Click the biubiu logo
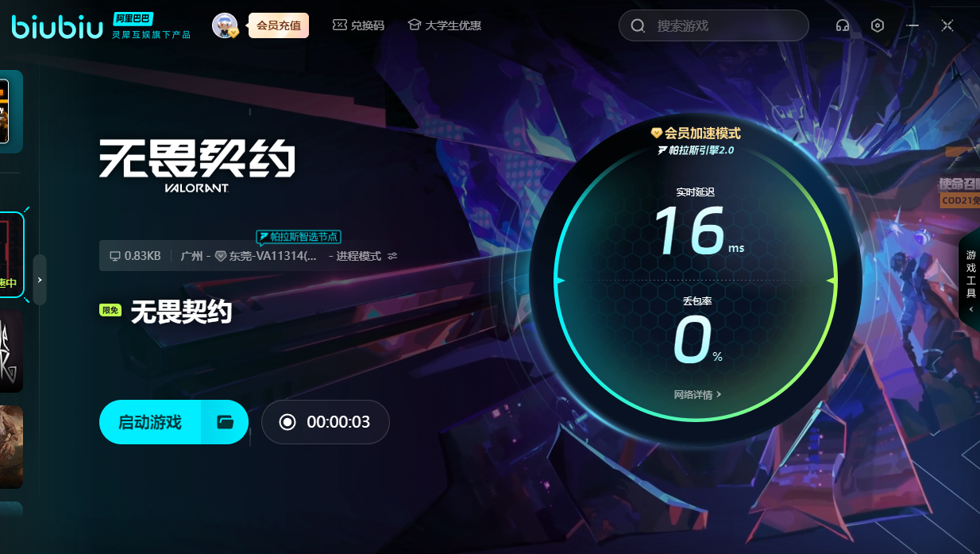Screen dimensions: 980x554 click(x=58, y=26)
